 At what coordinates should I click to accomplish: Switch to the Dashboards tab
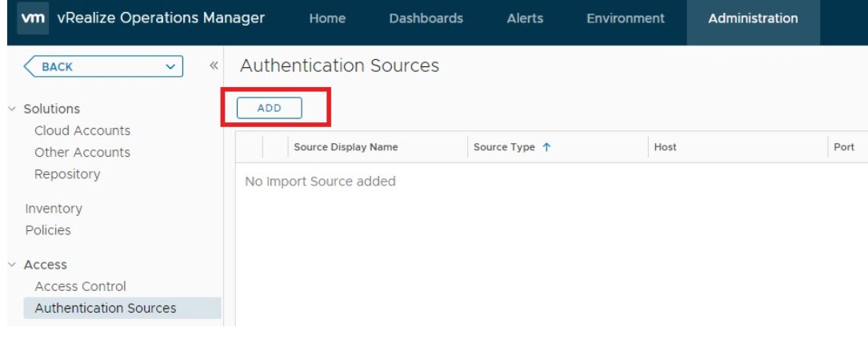coord(426,18)
